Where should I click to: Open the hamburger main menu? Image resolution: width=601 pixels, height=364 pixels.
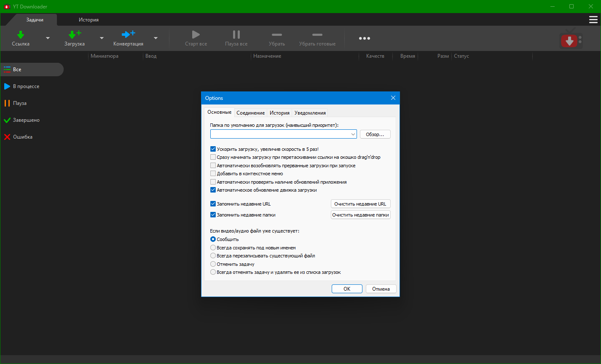tap(593, 20)
